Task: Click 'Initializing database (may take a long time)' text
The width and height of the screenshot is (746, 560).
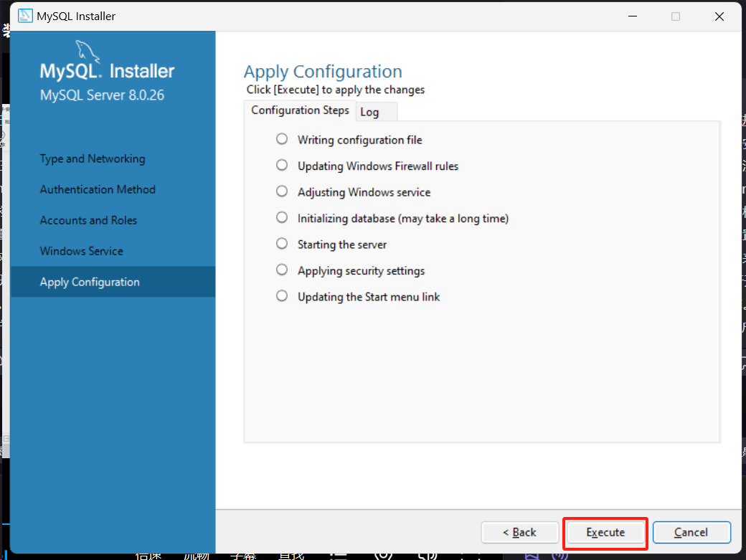Action: coord(403,219)
